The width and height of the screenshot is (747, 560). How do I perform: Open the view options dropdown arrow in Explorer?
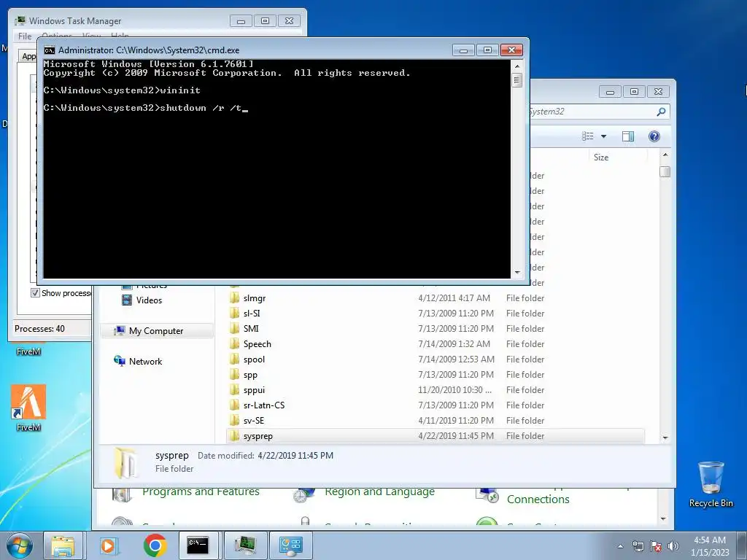(603, 136)
